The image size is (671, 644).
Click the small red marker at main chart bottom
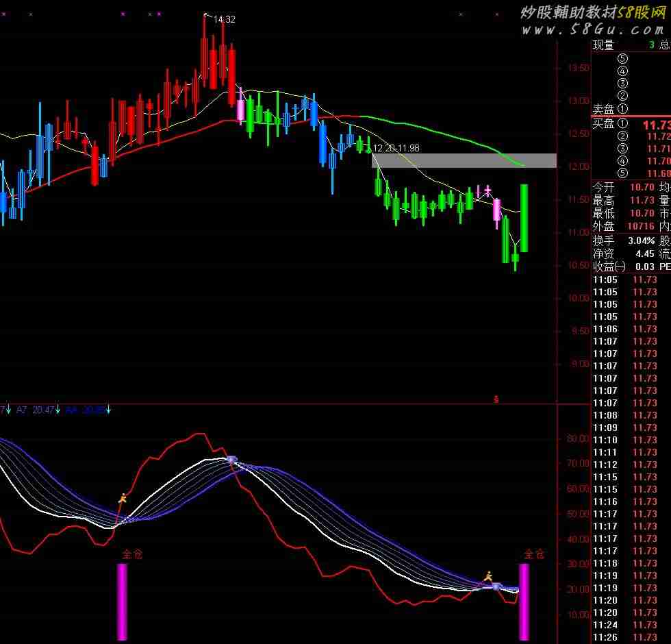pyautogui.click(x=496, y=398)
